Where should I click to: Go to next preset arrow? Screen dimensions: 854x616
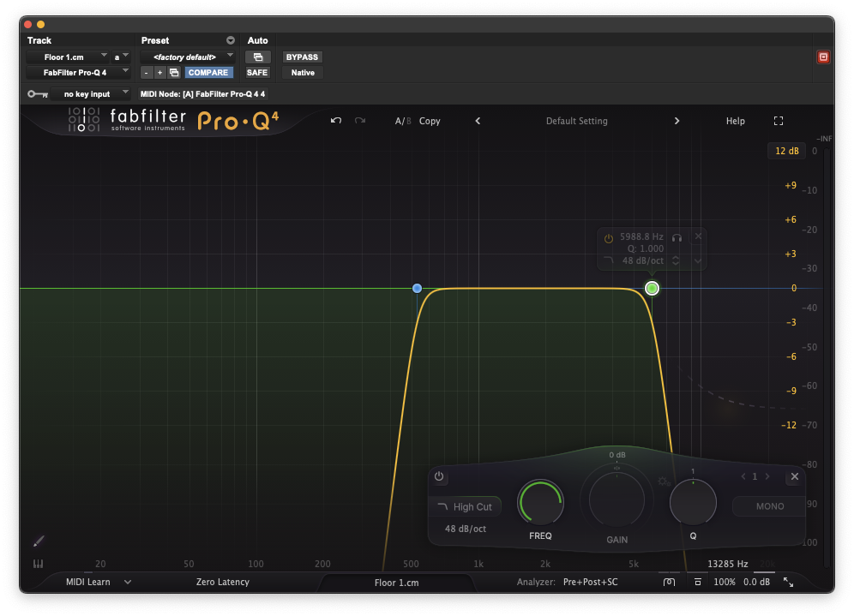pos(677,121)
